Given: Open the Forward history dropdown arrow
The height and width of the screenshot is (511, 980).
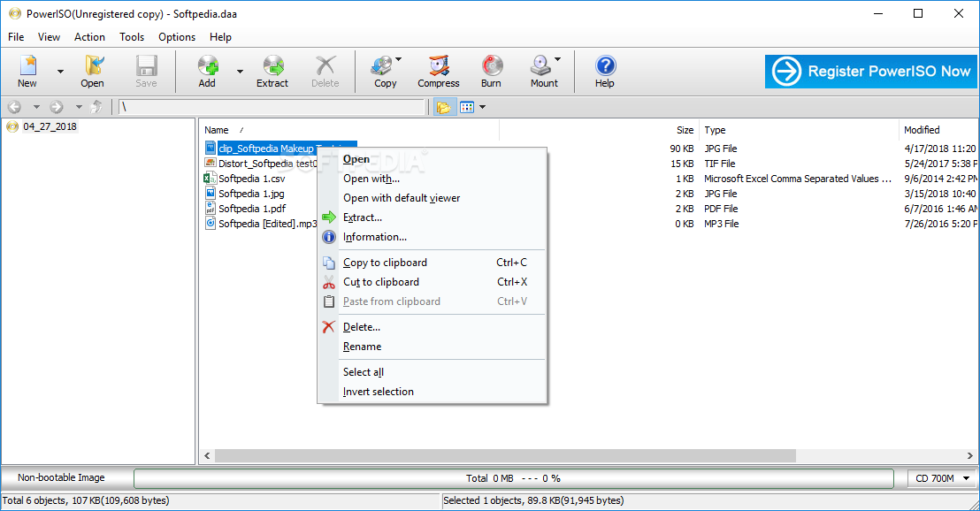Looking at the screenshot, I should click(79, 108).
